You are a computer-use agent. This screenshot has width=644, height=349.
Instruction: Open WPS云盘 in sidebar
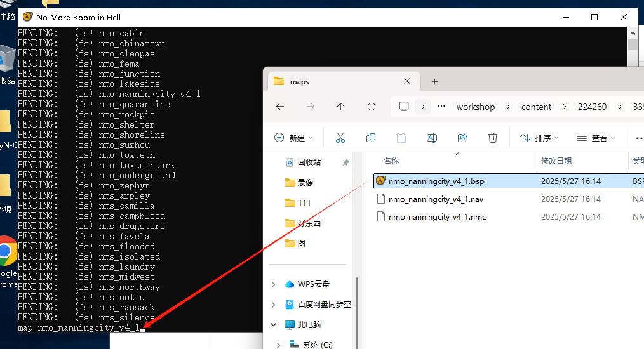click(307, 284)
